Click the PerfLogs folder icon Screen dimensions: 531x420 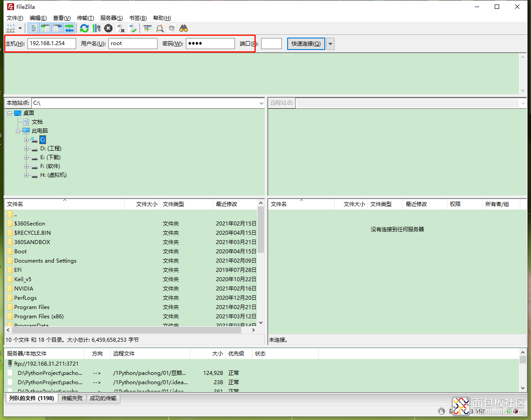(10, 298)
